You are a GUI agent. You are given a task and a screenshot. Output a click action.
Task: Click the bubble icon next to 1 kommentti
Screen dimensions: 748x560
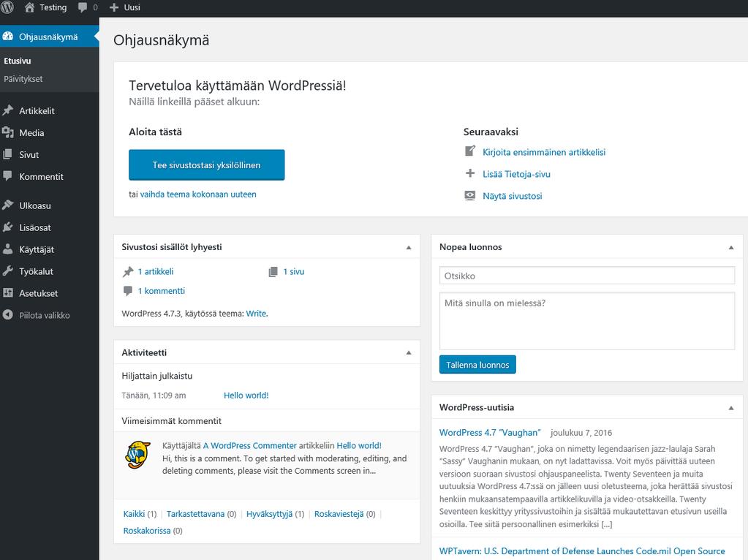click(128, 291)
